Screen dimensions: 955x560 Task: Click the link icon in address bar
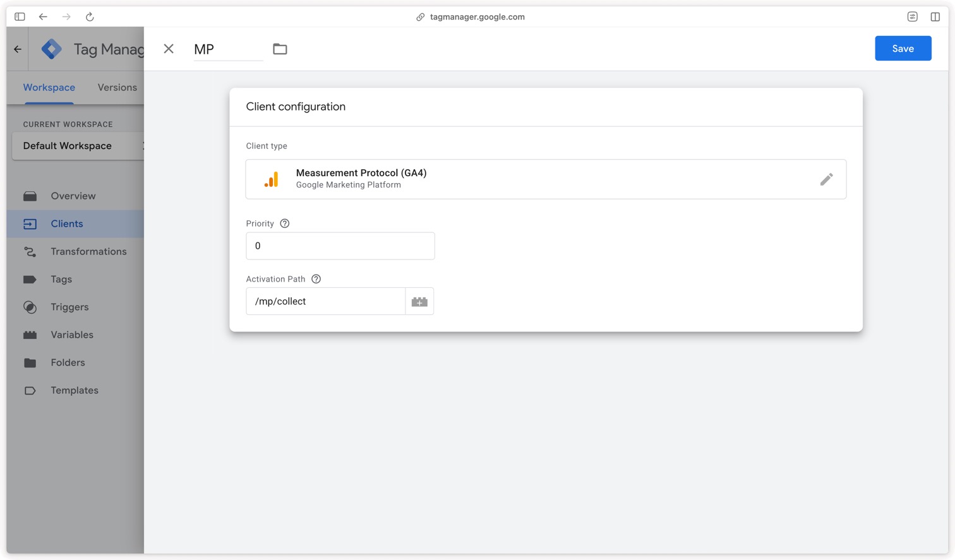(420, 17)
